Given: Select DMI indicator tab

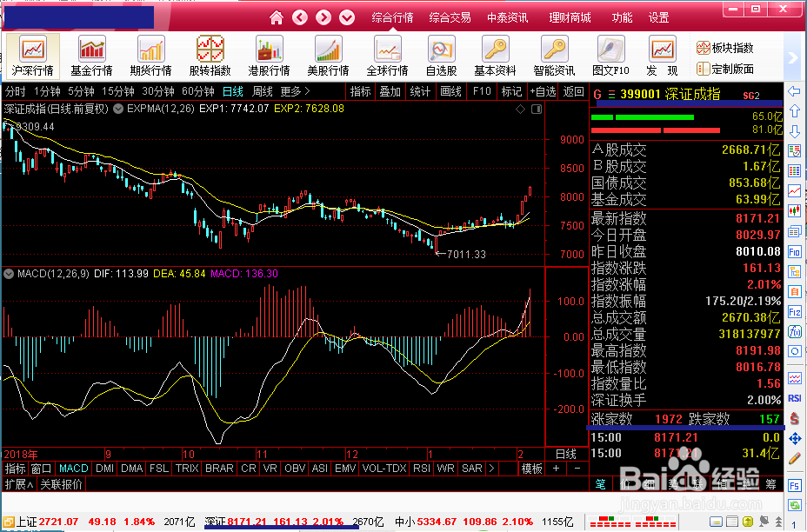Looking at the screenshot, I should click(x=105, y=469).
